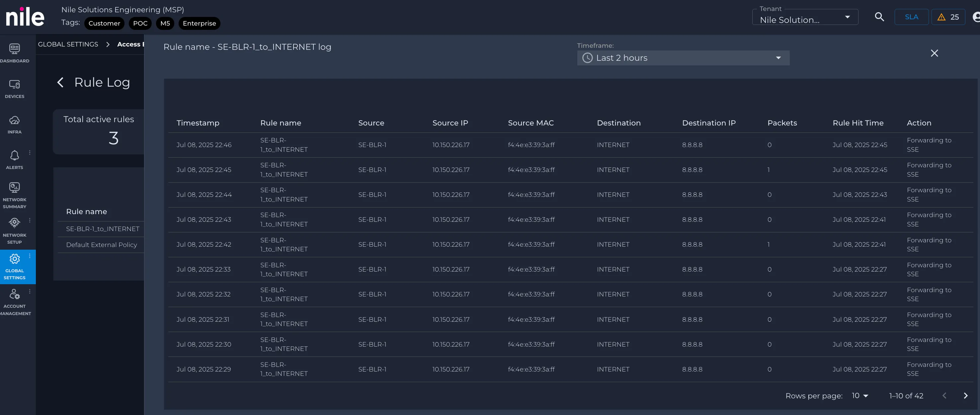Click the Enterprise tag
The image size is (980, 415).
tap(199, 23)
